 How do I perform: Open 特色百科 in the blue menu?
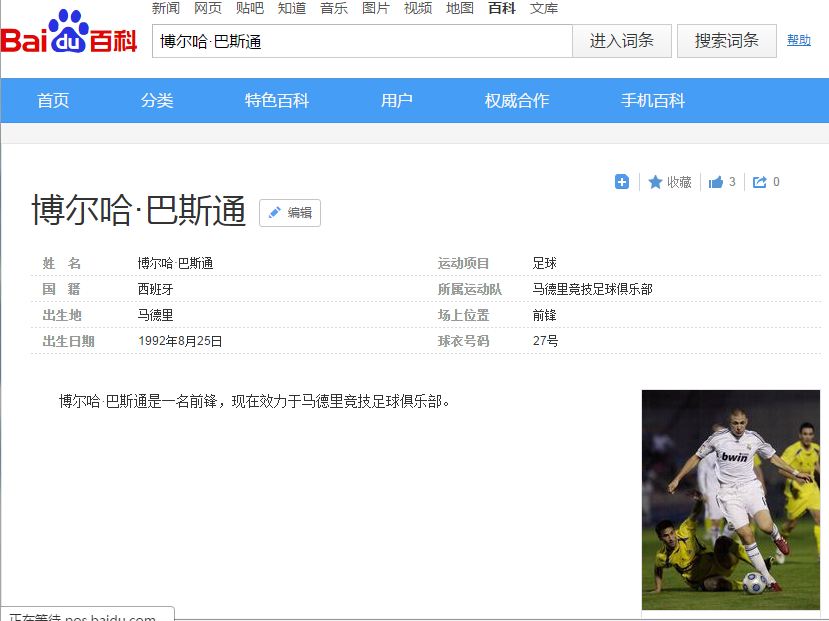tap(277, 100)
